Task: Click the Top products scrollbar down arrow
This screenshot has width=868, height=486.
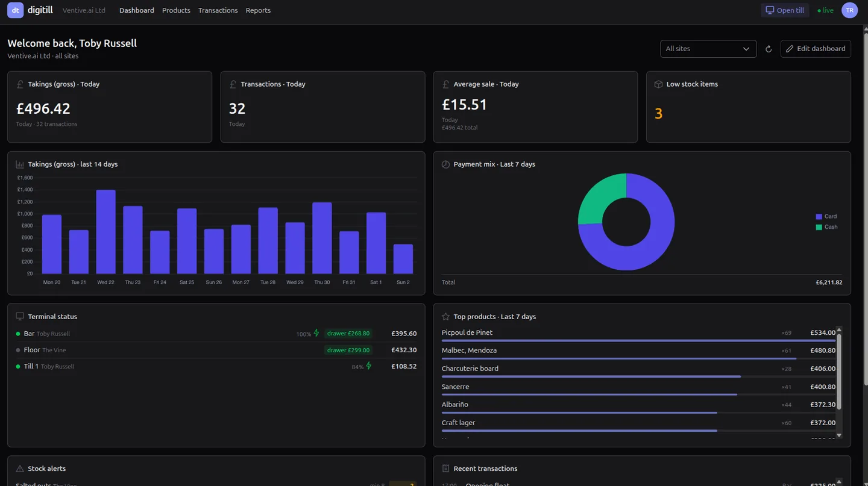Action: coord(839,435)
